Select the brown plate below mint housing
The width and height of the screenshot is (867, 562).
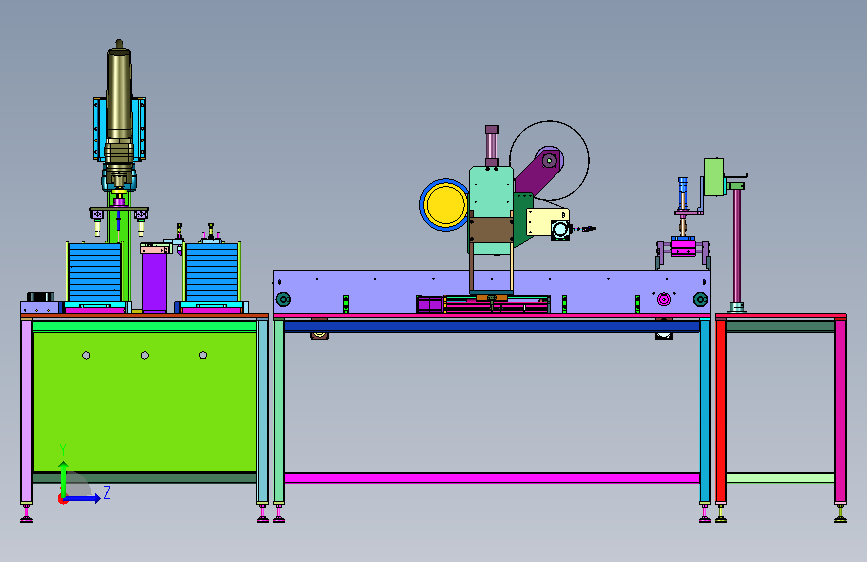pos(490,230)
